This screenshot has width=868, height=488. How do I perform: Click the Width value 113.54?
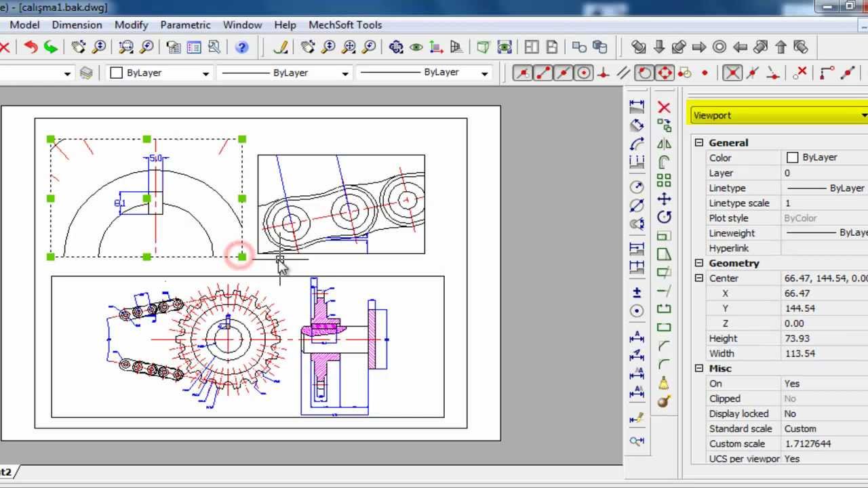point(800,353)
